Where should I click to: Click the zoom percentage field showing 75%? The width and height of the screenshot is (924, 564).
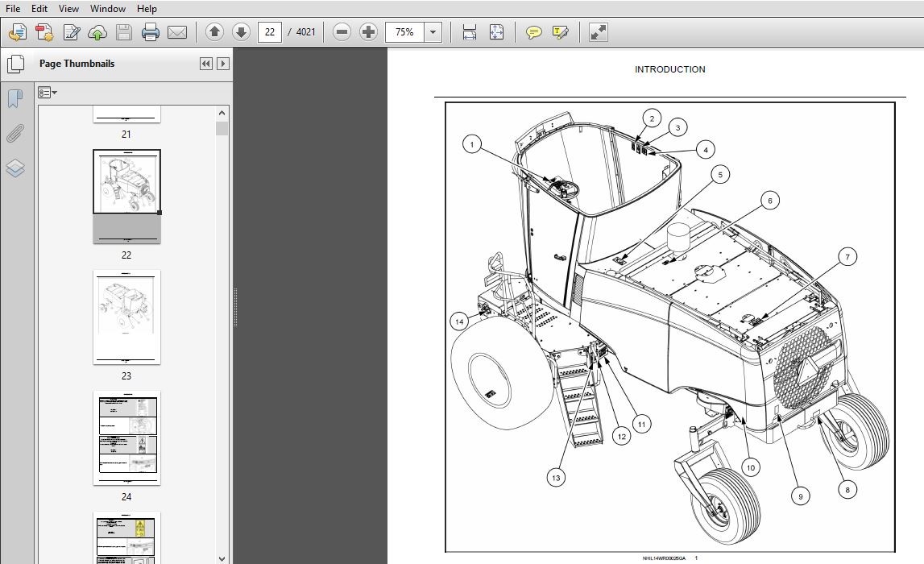[405, 31]
